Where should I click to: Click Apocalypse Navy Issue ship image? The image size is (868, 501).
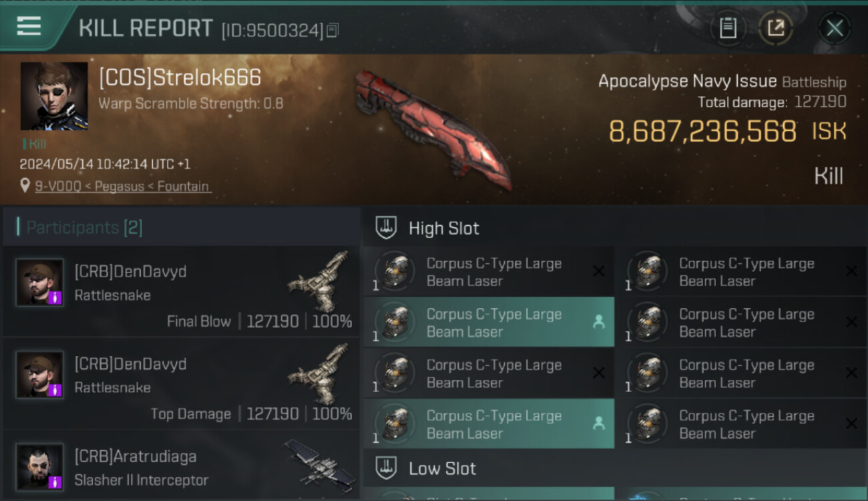tap(434, 129)
